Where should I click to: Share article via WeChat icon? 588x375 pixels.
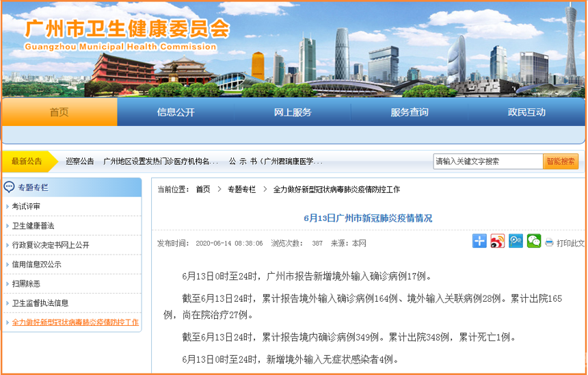click(x=534, y=241)
